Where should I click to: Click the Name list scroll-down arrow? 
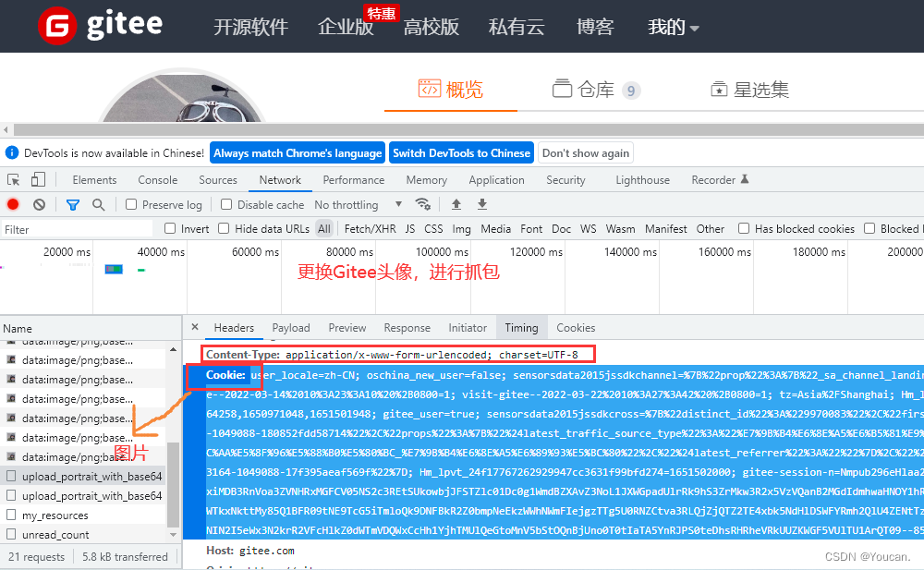(174, 535)
